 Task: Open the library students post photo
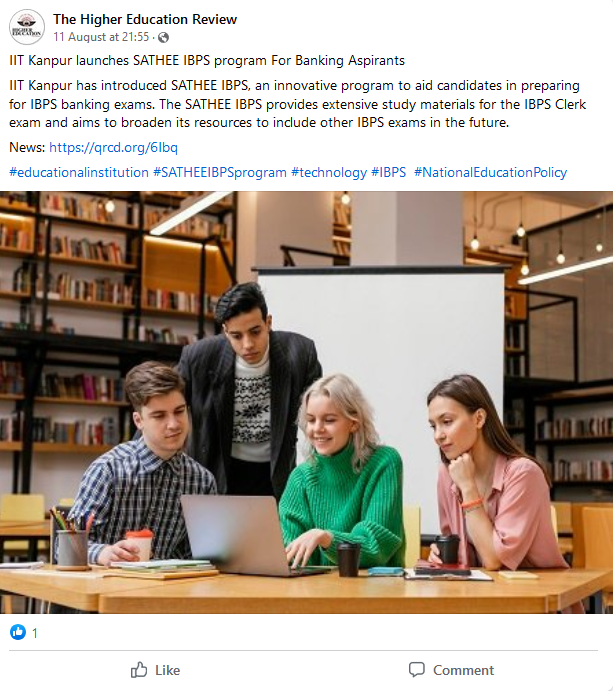click(306, 402)
